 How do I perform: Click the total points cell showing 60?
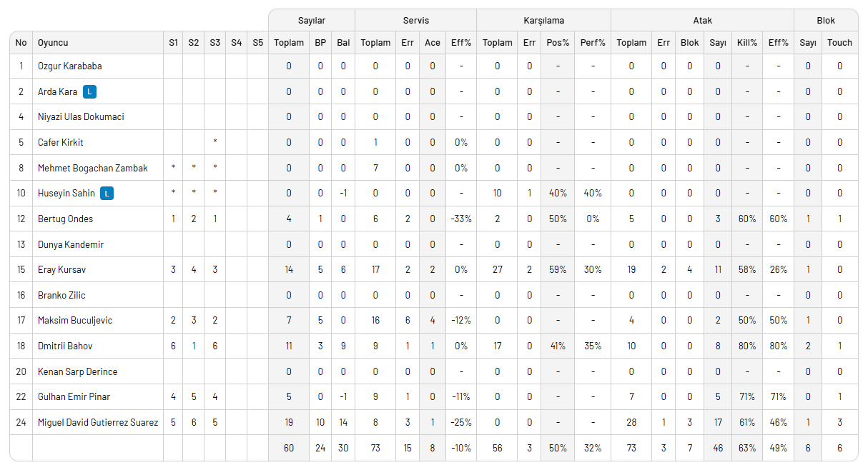(x=289, y=448)
